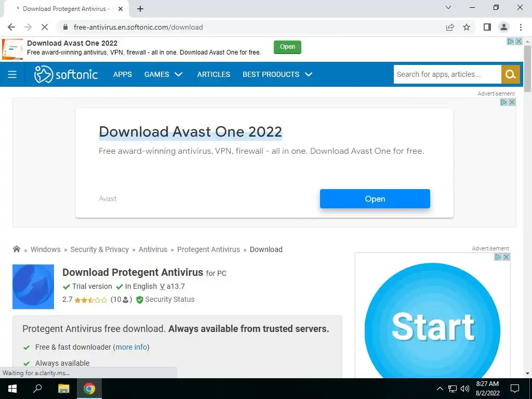The width and height of the screenshot is (532, 399).
Task: Open the Chrome three-dot menu
Action: point(521,27)
